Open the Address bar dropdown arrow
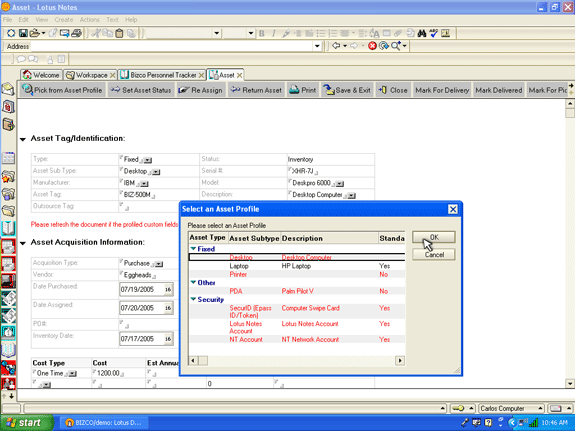This screenshot has width=575, height=431. [x=317, y=46]
